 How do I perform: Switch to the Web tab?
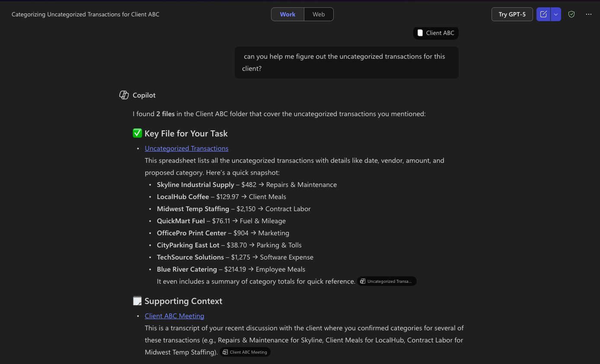319,14
